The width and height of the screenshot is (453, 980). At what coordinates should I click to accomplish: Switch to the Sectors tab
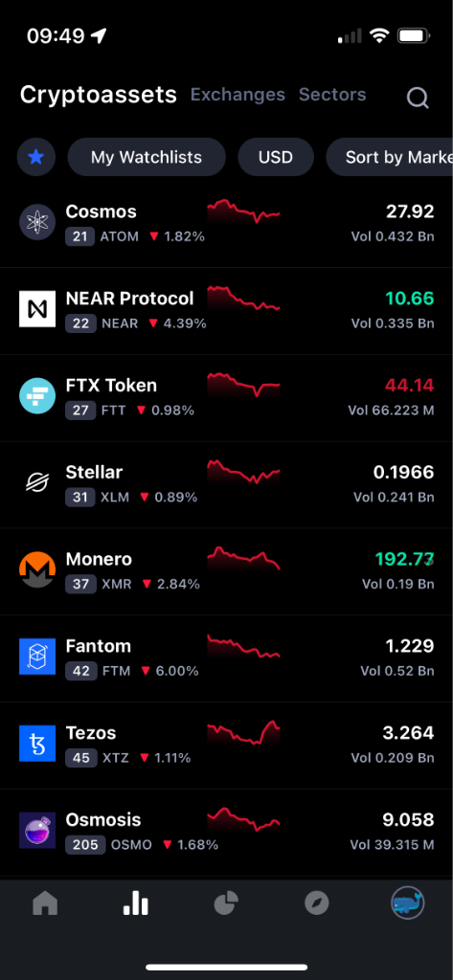click(x=332, y=95)
